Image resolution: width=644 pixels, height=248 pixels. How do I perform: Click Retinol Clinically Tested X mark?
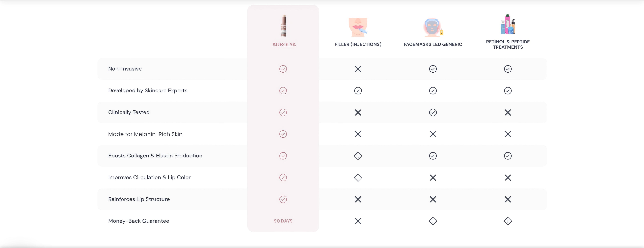tap(508, 112)
